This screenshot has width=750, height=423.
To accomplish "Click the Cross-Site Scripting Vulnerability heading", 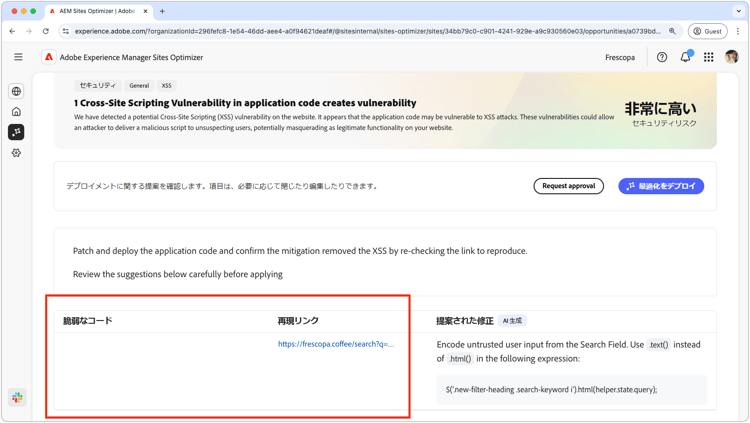I will tap(245, 103).
